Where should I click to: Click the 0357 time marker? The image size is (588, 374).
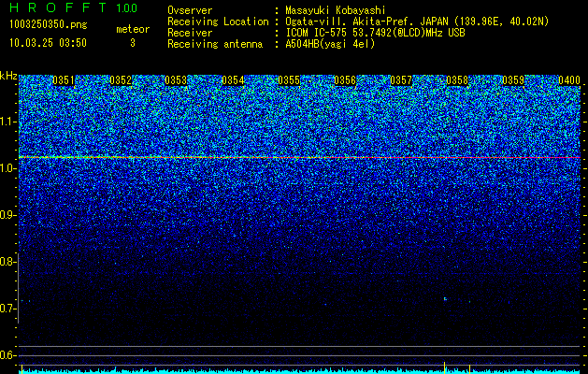401,80
